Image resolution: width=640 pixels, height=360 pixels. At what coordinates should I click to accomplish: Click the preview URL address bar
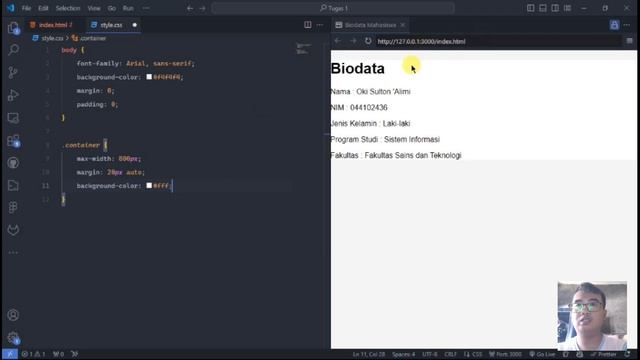click(x=498, y=41)
